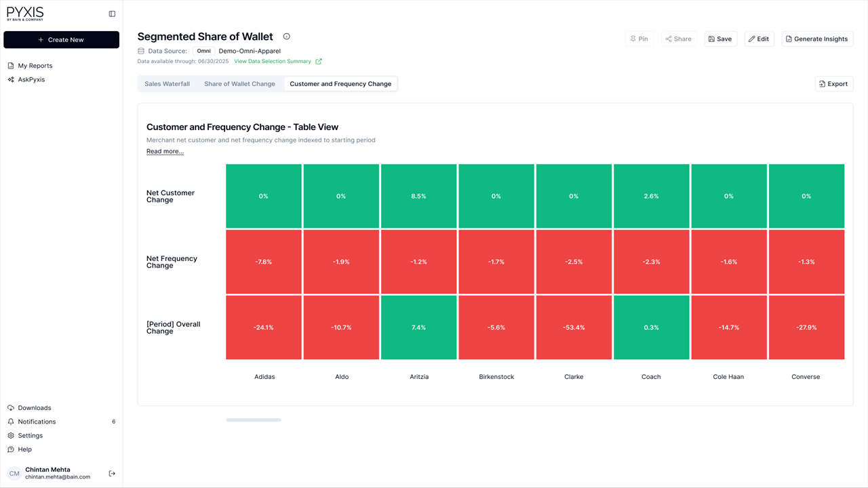The image size is (868, 488).
Task: Collapse the sidebar panel icon
Action: [112, 14]
